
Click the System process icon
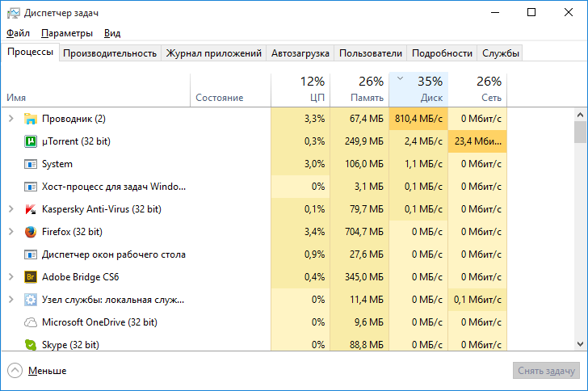31,164
